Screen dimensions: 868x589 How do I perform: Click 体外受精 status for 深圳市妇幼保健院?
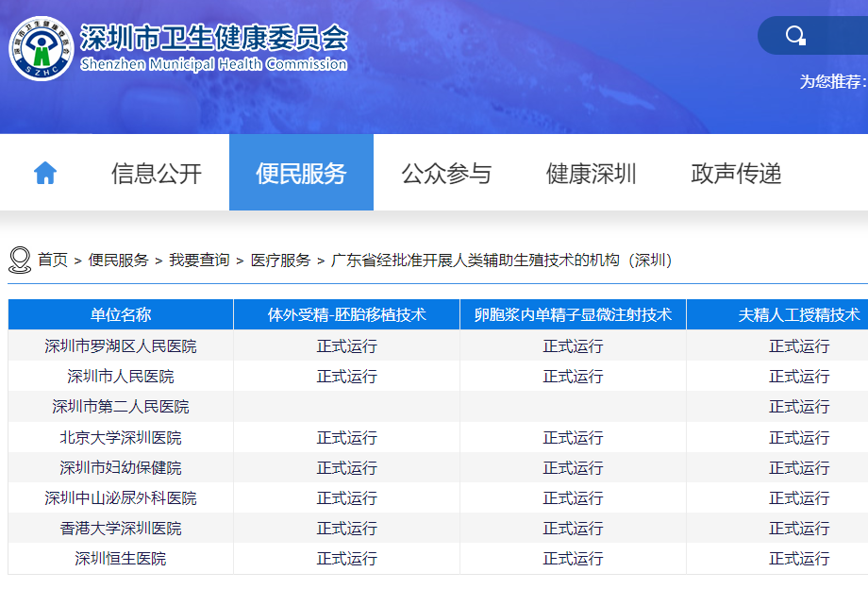click(x=346, y=468)
